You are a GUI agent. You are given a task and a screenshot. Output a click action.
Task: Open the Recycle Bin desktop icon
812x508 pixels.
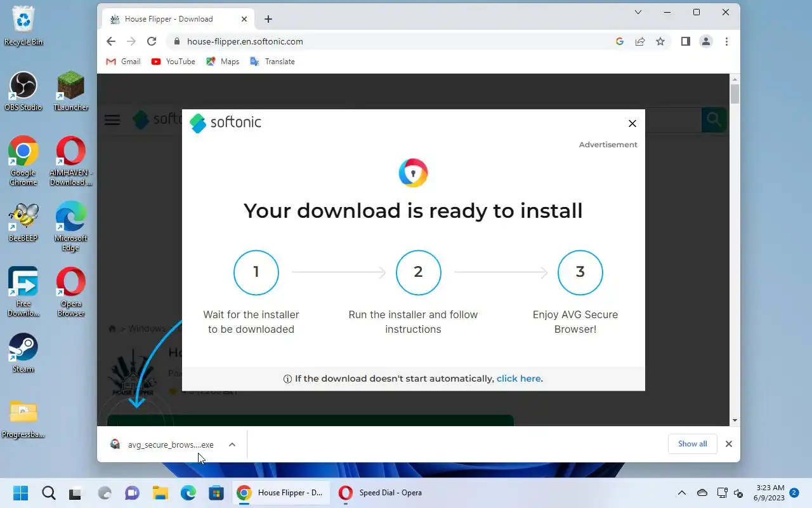tap(23, 25)
